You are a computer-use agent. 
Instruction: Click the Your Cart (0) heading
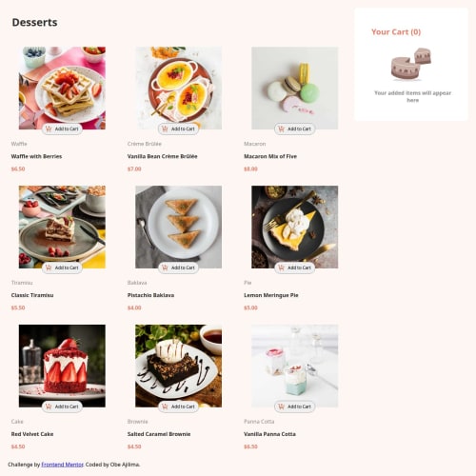396,32
